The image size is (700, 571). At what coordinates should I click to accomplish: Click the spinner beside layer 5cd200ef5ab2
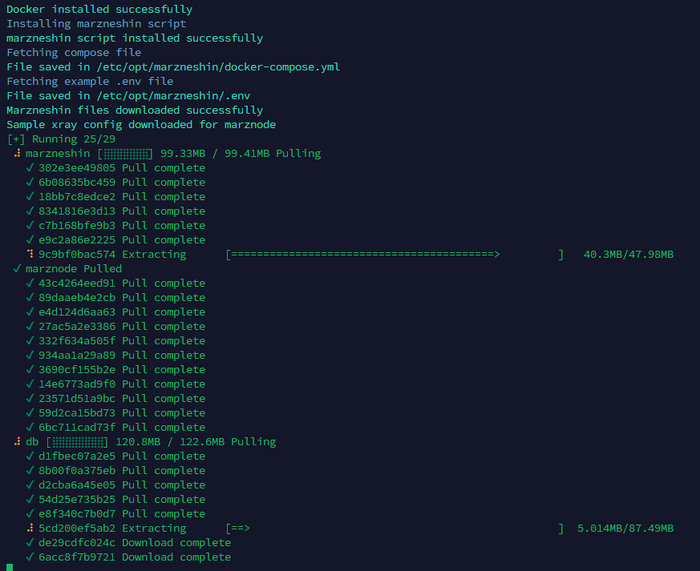30,528
